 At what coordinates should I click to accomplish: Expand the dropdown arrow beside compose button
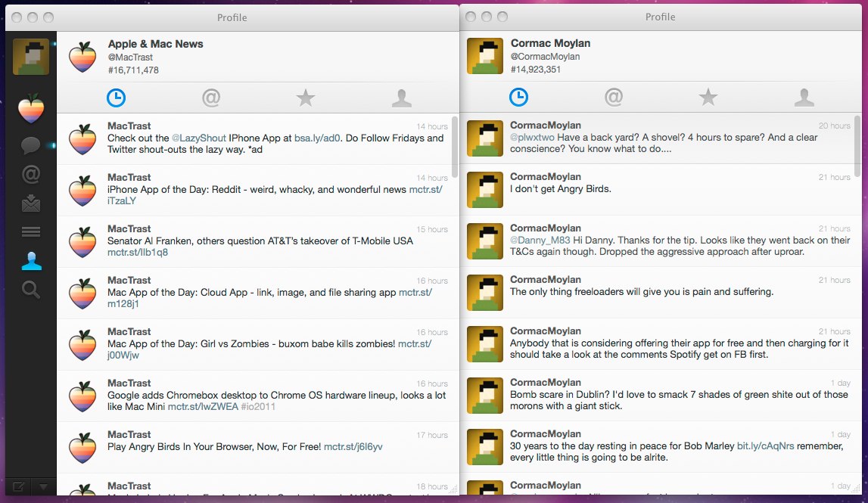43,486
